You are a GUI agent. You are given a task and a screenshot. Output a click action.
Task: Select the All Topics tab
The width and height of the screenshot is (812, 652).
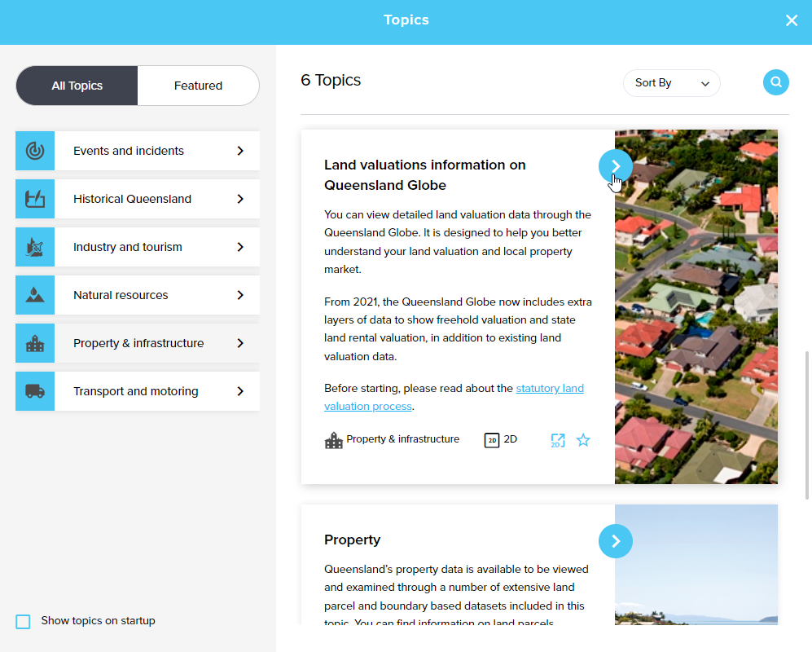77,86
